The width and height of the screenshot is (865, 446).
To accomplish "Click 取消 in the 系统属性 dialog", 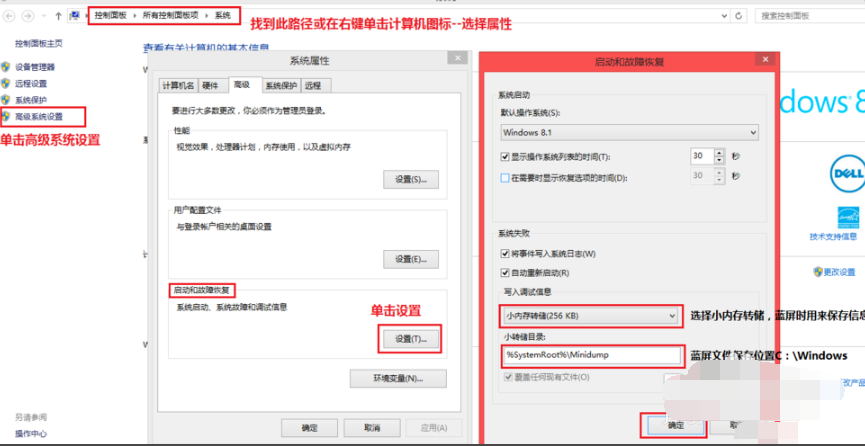I will click(x=372, y=428).
